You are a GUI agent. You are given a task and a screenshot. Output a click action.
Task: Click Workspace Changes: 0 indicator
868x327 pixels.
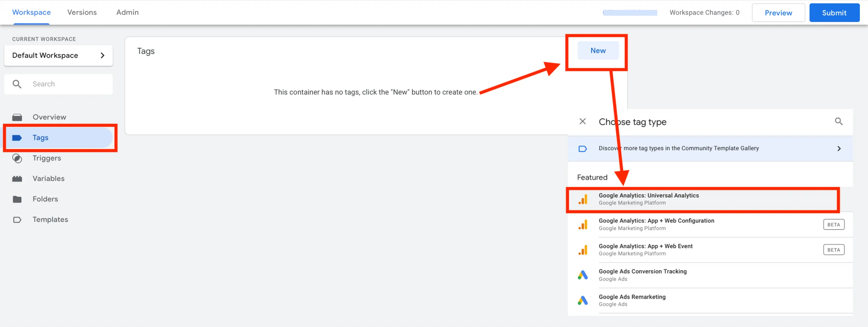pos(704,13)
